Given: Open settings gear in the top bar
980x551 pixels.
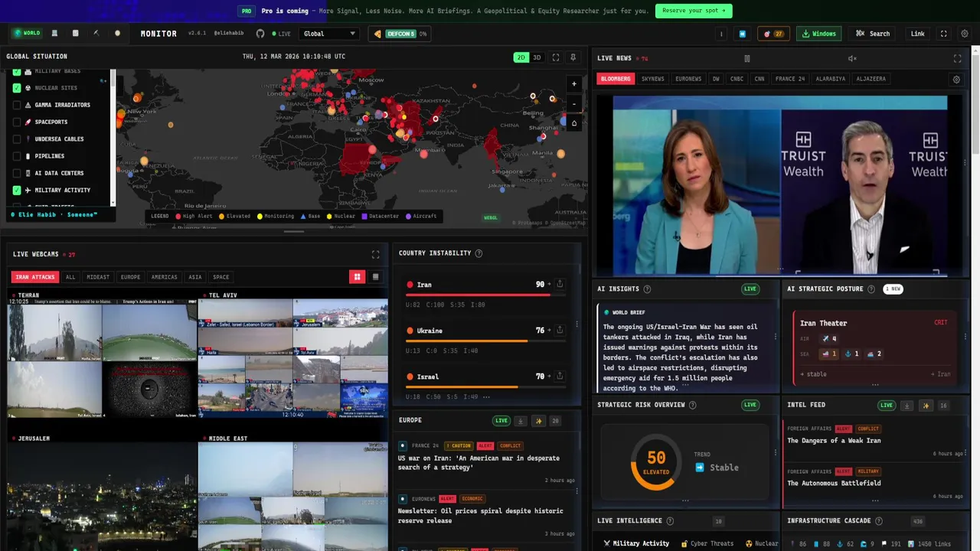Looking at the screenshot, I should [x=965, y=34].
